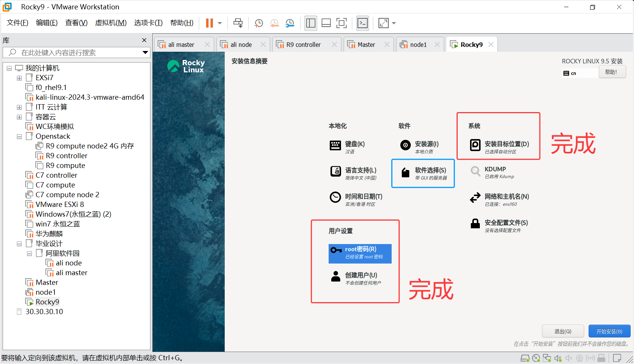This screenshot has width=634, height=364.
Task: Enter full screen mode
Action: tap(341, 23)
